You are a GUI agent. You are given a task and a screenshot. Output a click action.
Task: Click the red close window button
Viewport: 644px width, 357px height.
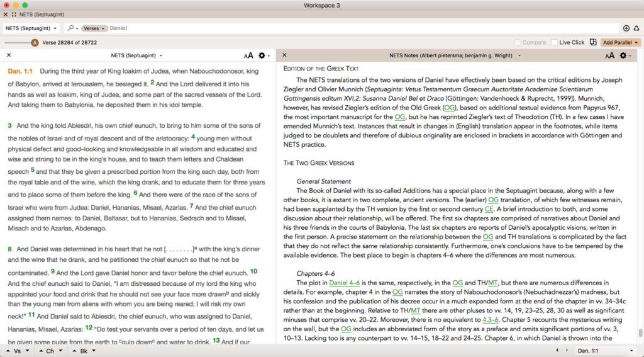click(x=6, y=5)
